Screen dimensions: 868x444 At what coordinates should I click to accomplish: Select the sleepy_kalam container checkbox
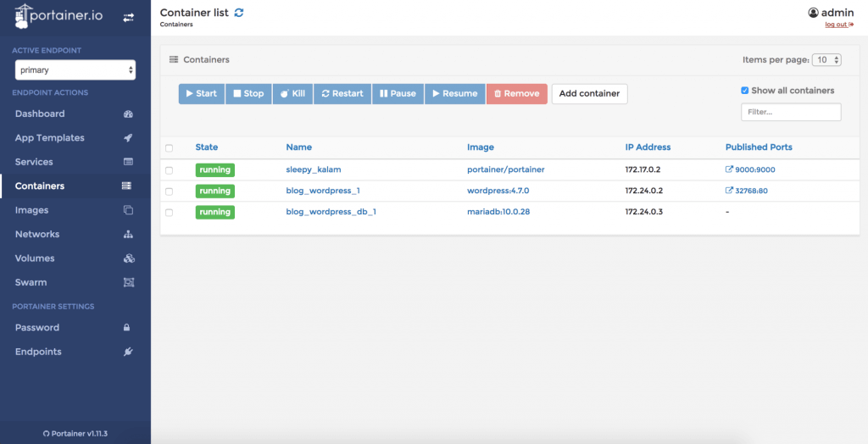(170, 170)
